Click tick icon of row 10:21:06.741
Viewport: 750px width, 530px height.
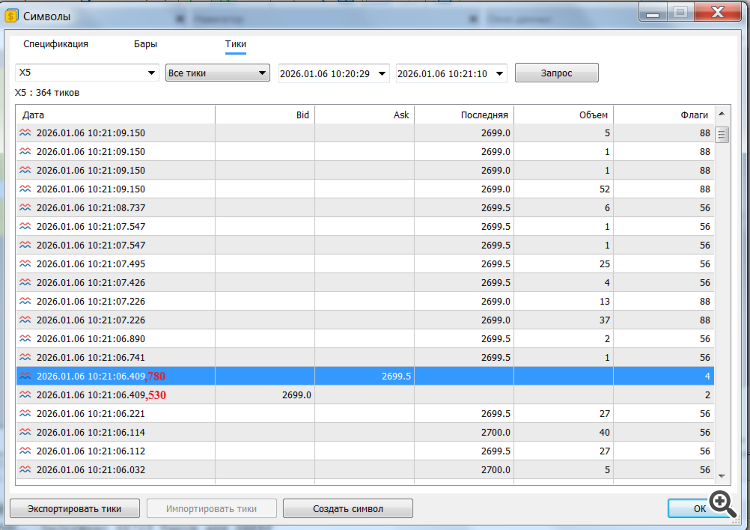tap(25, 357)
